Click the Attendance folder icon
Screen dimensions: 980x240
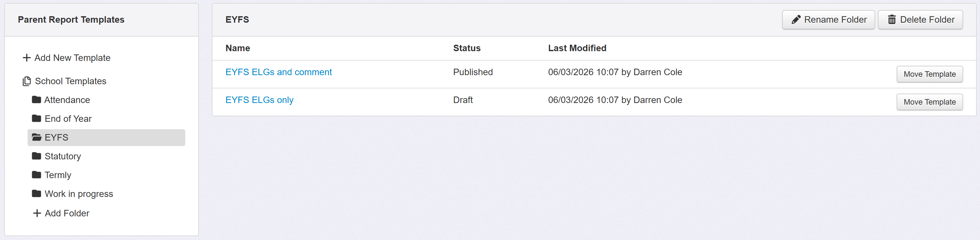tap(37, 100)
